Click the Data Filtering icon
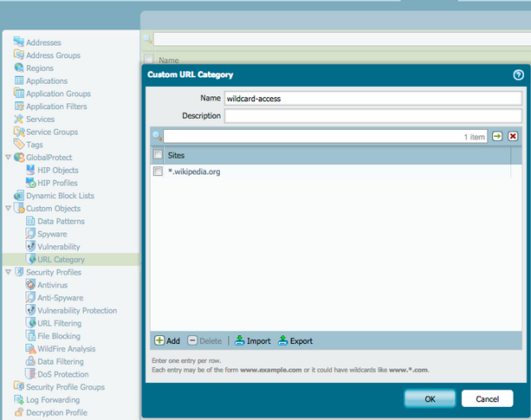 click(x=30, y=361)
